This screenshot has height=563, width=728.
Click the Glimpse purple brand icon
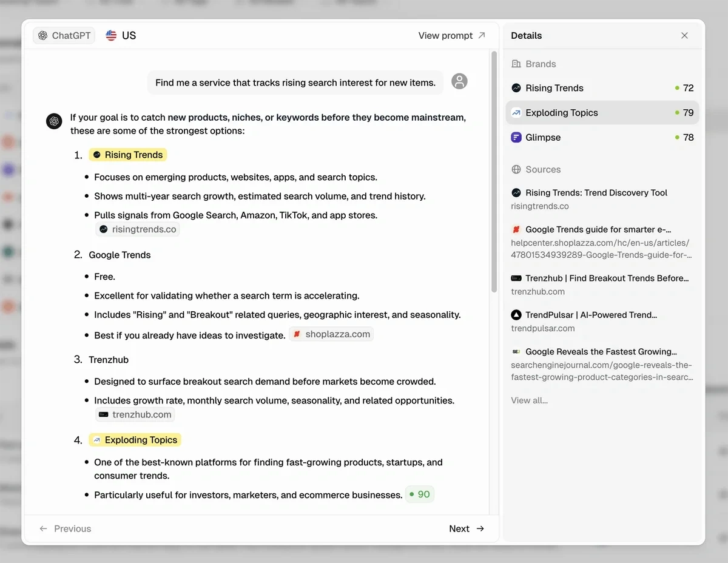pos(516,138)
